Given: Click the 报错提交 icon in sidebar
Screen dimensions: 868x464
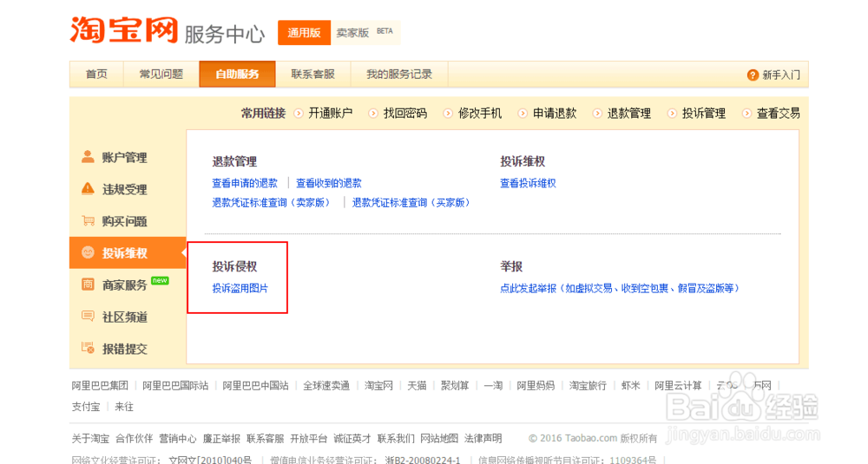Looking at the screenshot, I should pyautogui.click(x=88, y=349).
